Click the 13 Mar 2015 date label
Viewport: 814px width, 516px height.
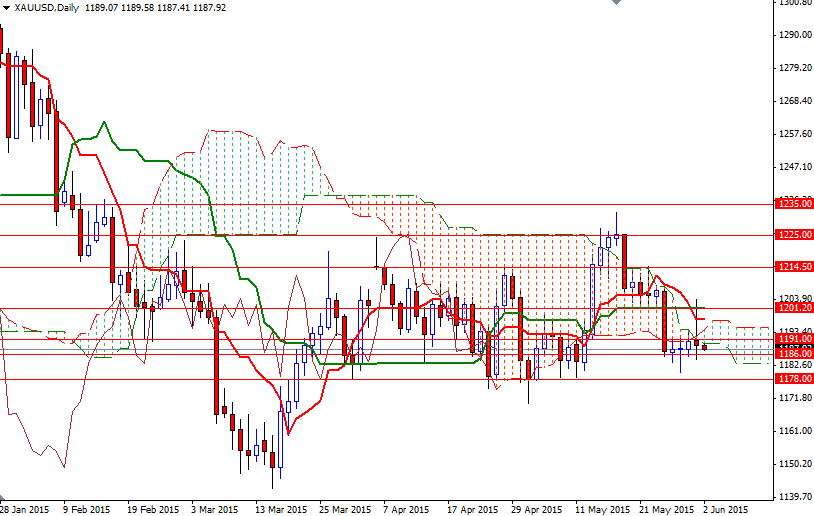tap(281, 509)
